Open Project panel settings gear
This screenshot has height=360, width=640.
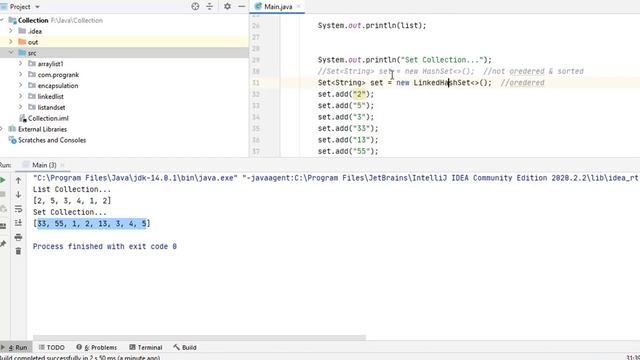(x=227, y=7)
